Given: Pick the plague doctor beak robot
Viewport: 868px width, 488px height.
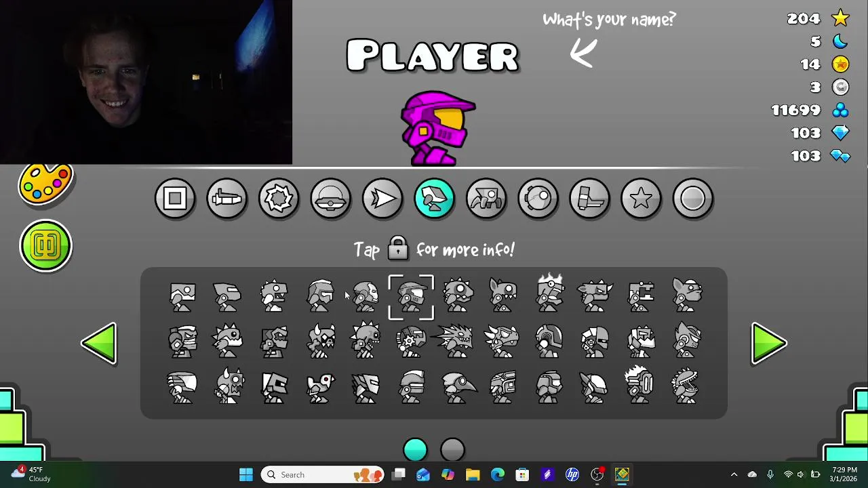Looking at the screenshot, I should coord(459,387).
